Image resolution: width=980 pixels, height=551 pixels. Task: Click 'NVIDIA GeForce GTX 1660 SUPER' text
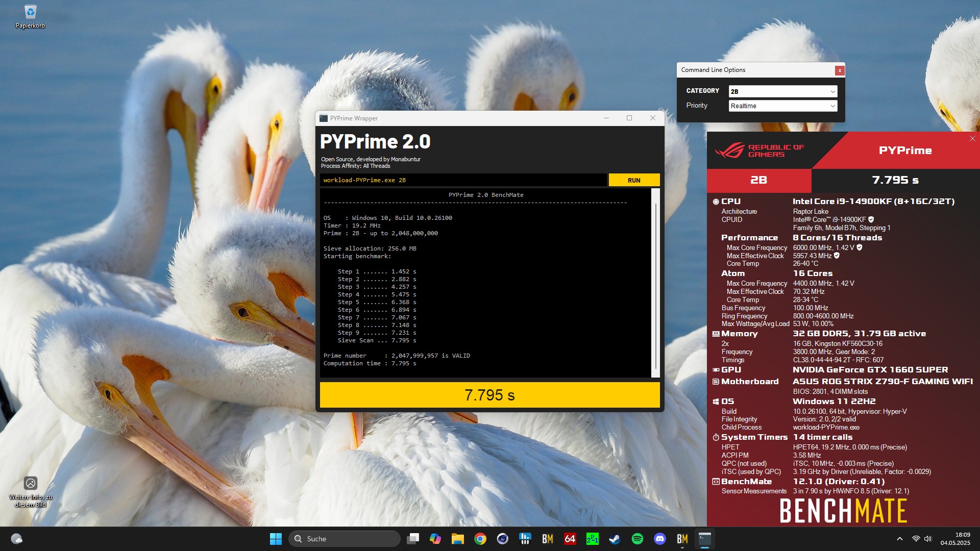pos(870,370)
